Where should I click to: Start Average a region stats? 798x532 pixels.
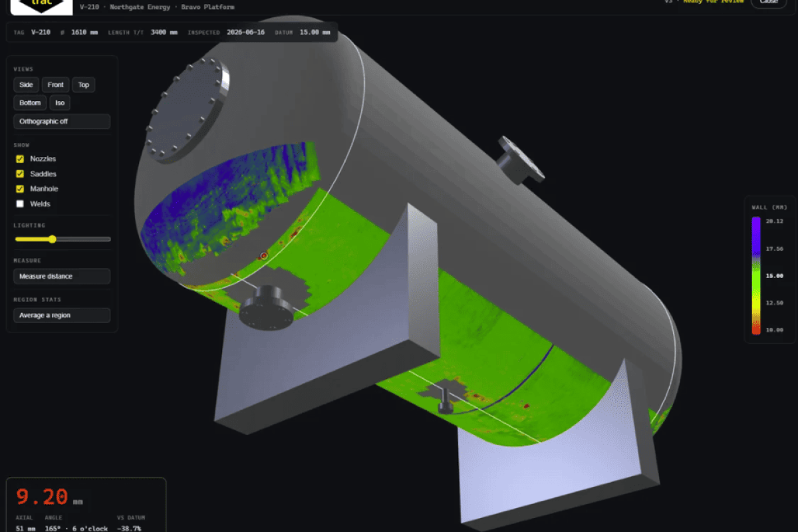pyautogui.click(x=62, y=315)
